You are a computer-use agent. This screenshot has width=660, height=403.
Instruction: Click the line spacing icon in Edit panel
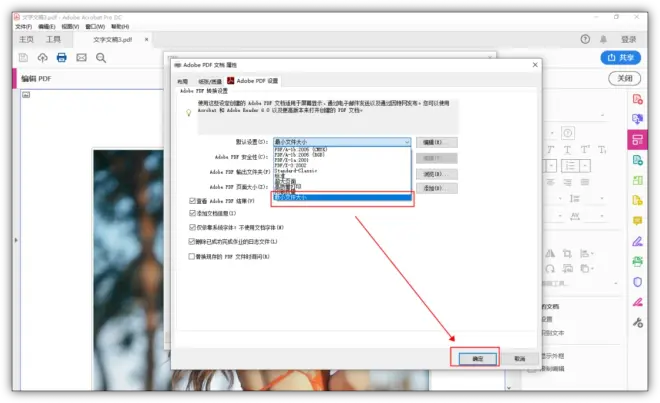[x=575, y=198]
